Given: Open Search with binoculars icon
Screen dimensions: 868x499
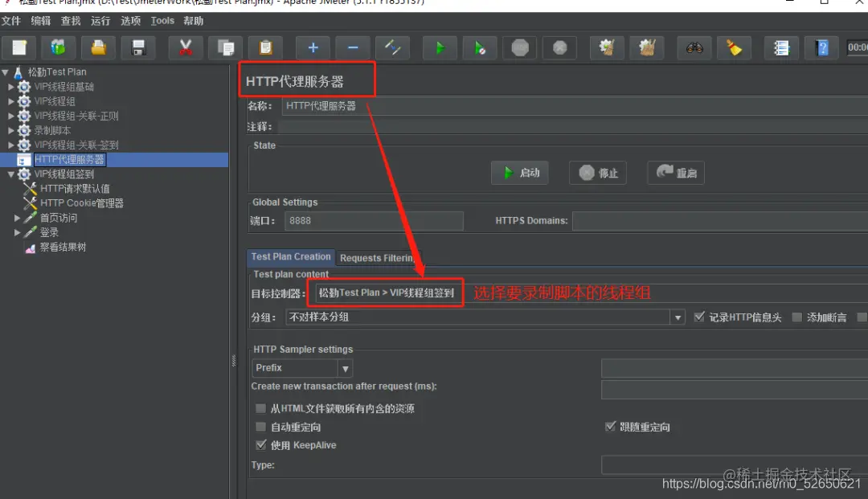Looking at the screenshot, I should [694, 48].
